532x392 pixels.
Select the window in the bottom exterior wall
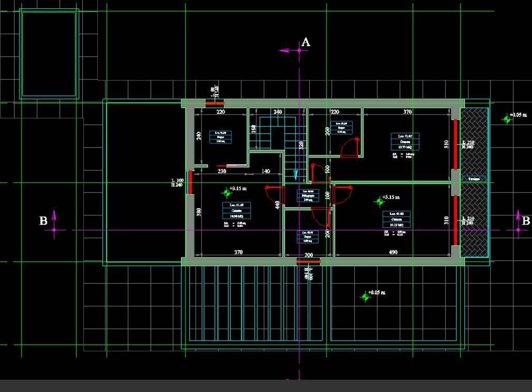(309, 261)
